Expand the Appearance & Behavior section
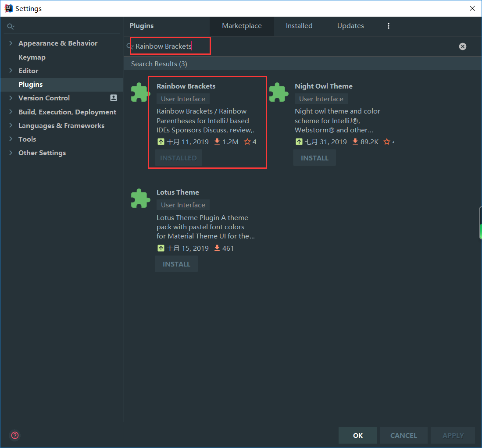482x448 pixels. (11, 43)
